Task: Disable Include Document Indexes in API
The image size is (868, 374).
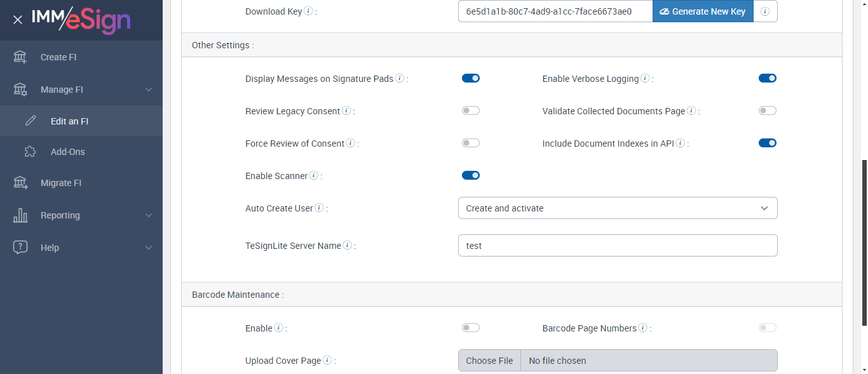Action: (768, 143)
